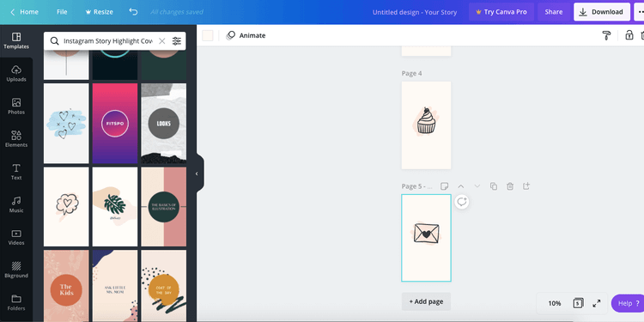Duplicate Page 5 using copy icon
Screen dimensions: 644x322
pos(494,186)
